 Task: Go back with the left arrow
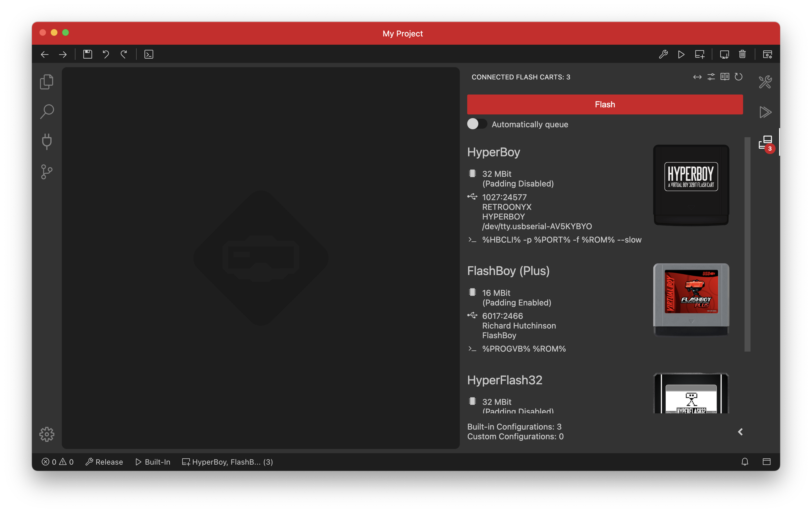click(45, 54)
